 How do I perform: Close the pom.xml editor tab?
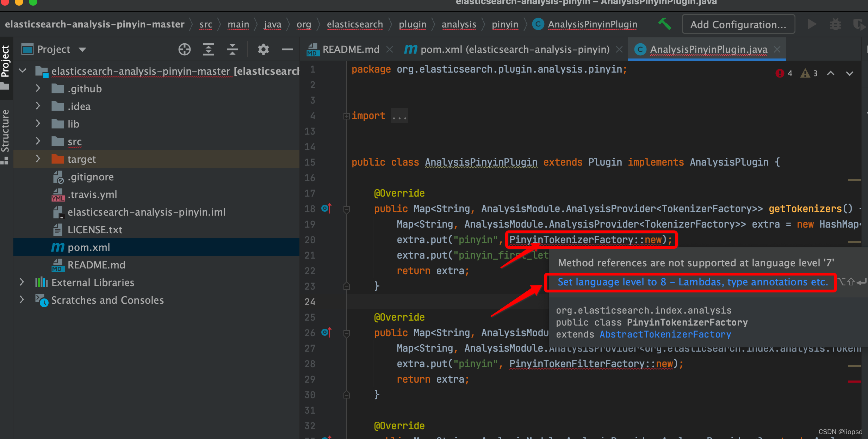point(619,50)
